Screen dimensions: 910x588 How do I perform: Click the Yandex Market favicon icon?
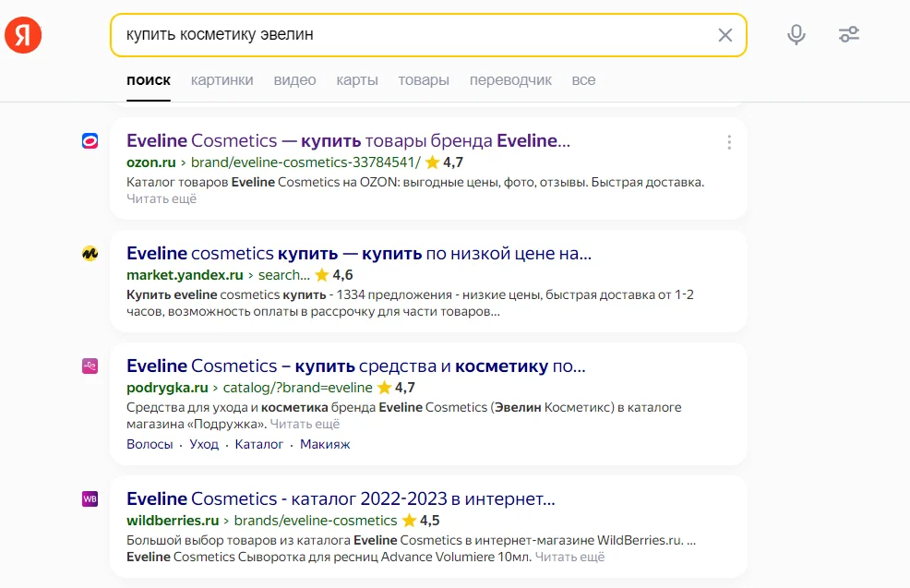[x=90, y=253]
